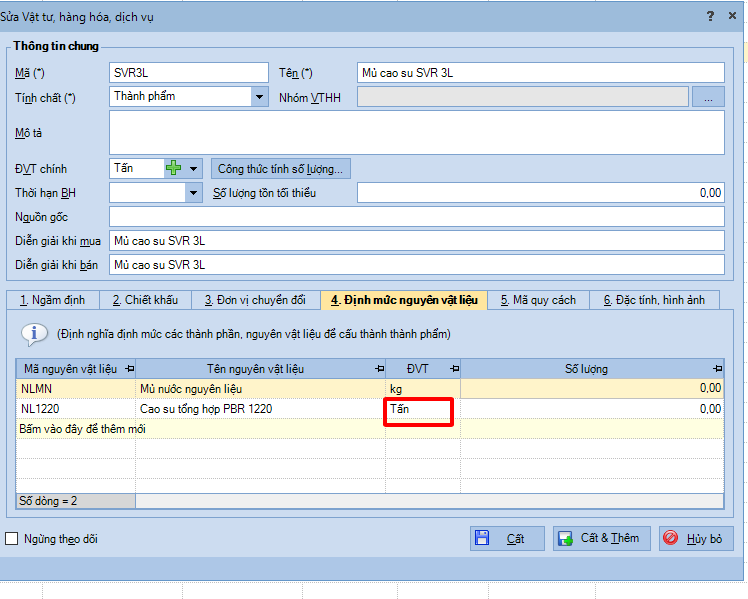
Task: Select the Tấn unit cell of NL1220
Action: click(x=420, y=409)
